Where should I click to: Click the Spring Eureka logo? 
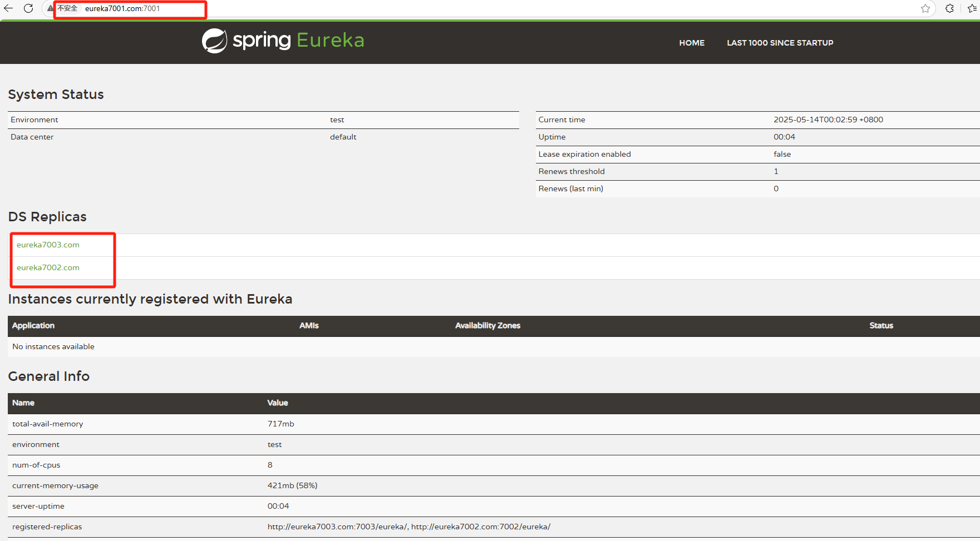[283, 41]
